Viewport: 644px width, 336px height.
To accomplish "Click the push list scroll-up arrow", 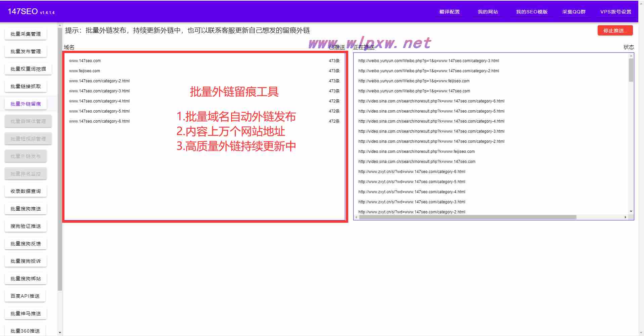I will (x=631, y=55).
